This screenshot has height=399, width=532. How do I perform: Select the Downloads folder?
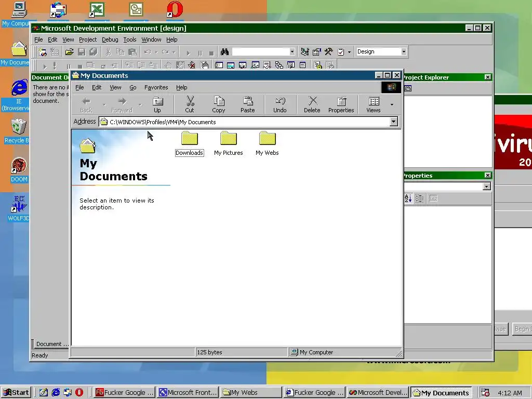pos(189,144)
